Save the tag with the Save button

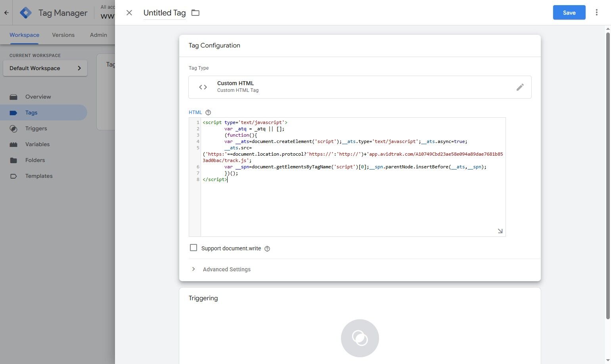coord(569,13)
